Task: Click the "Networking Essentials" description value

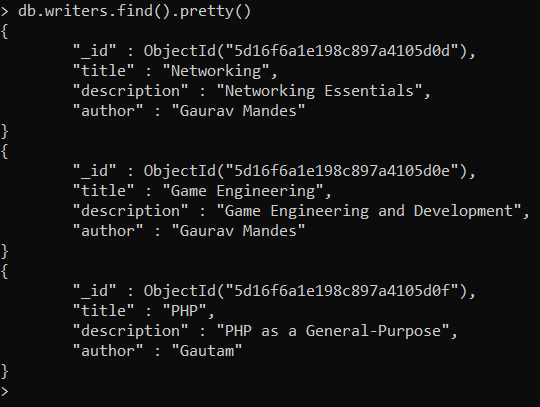Action: 319,91
